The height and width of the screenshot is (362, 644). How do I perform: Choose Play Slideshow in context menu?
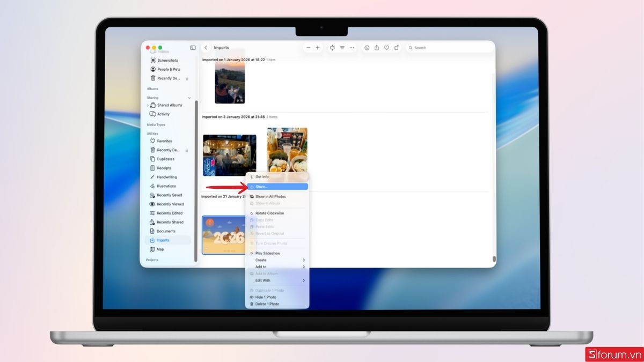pyautogui.click(x=277, y=253)
